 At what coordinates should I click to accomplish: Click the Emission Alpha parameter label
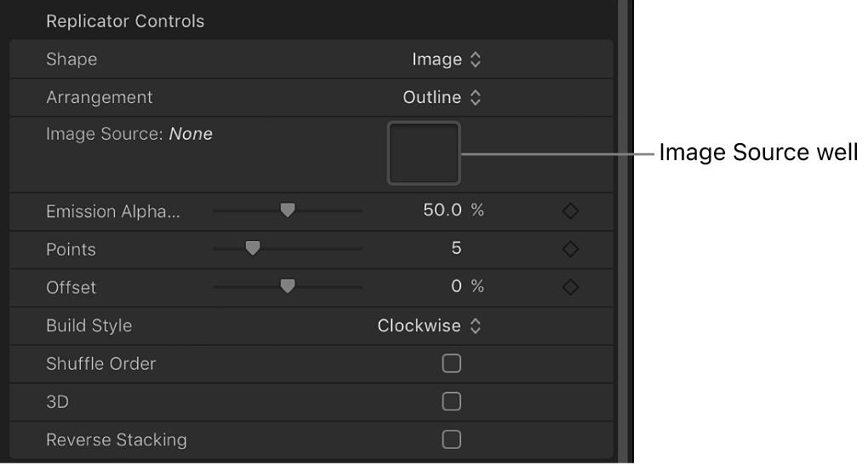click(113, 212)
